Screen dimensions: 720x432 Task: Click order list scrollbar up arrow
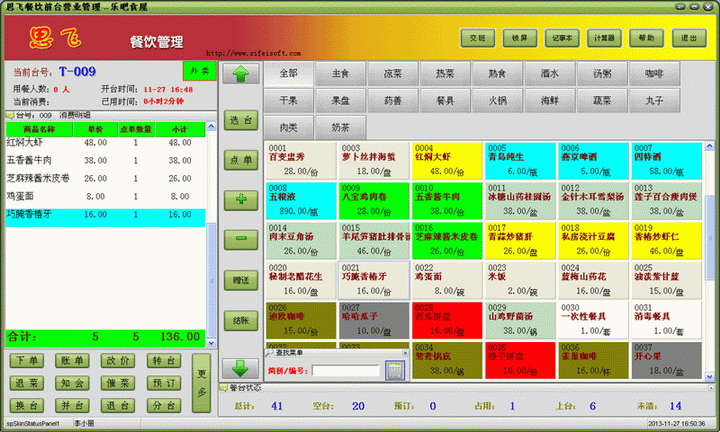tap(211, 126)
